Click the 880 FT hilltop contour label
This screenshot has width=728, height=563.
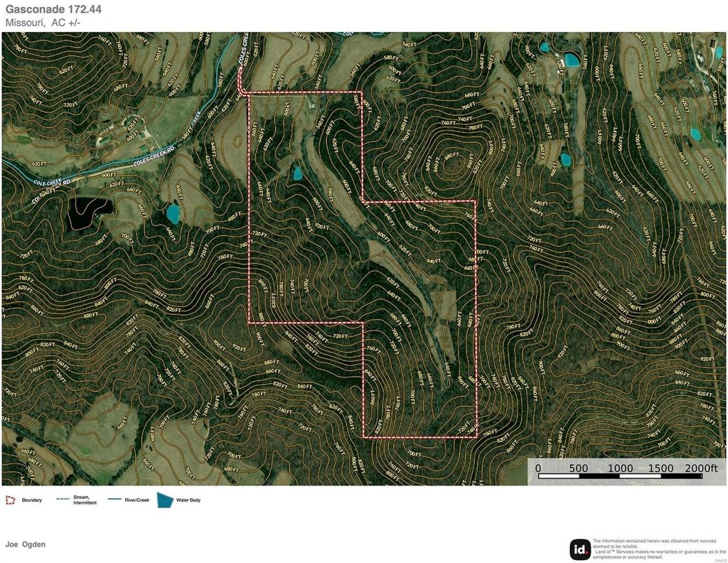449,157
